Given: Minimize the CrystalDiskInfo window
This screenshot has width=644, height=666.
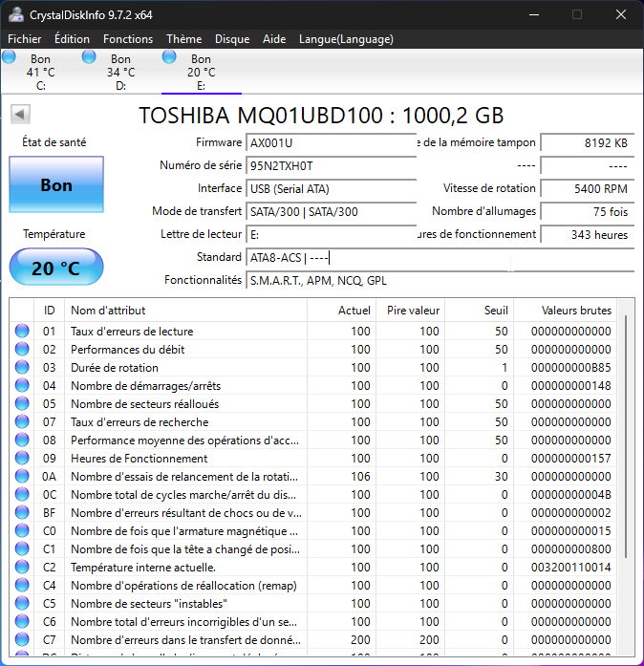Looking at the screenshot, I should [534, 15].
